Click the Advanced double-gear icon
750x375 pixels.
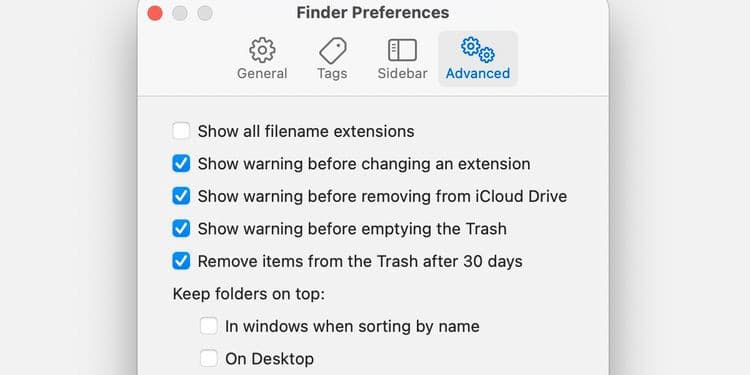[x=478, y=50]
